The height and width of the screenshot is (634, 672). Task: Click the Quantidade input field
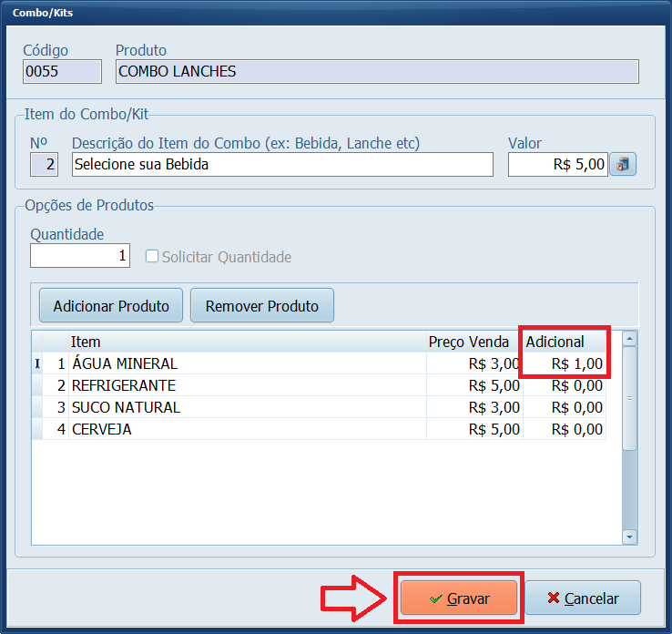click(80, 255)
